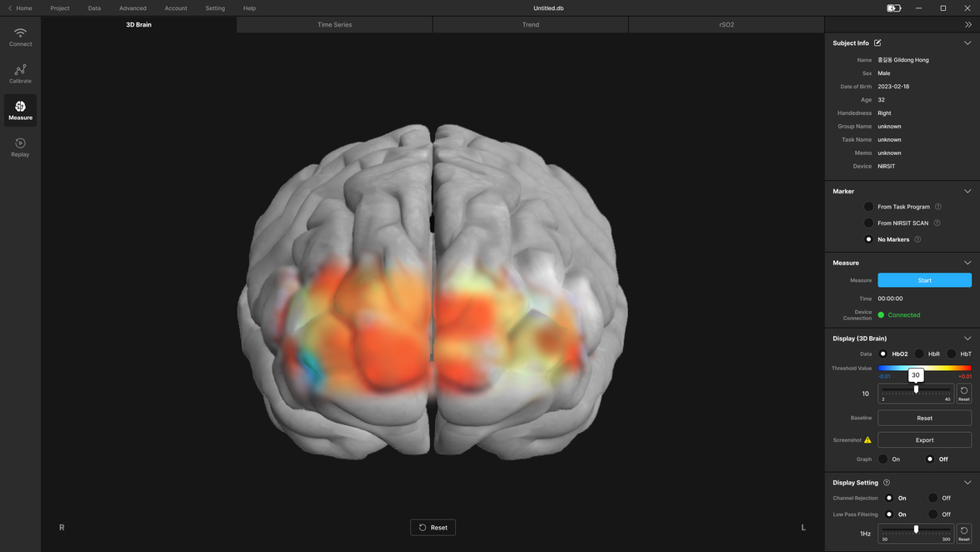The width and height of the screenshot is (980, 552).
Task: Click the Screenshot Export button
Action: 924,439
